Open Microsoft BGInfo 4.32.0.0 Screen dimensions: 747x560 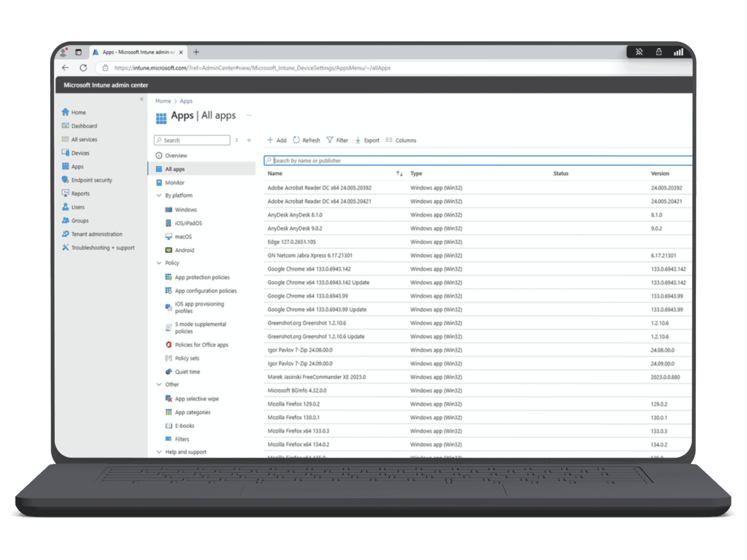click(297, 390)
